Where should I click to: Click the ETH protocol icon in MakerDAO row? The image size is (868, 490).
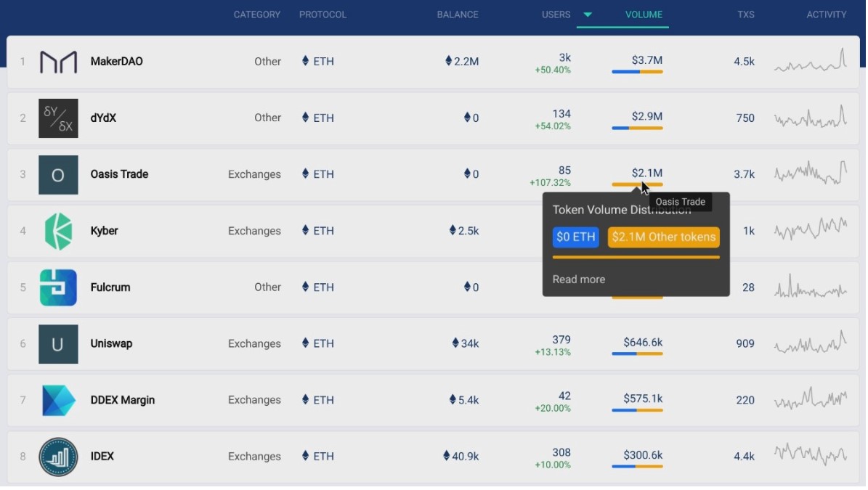pos(306,61)
